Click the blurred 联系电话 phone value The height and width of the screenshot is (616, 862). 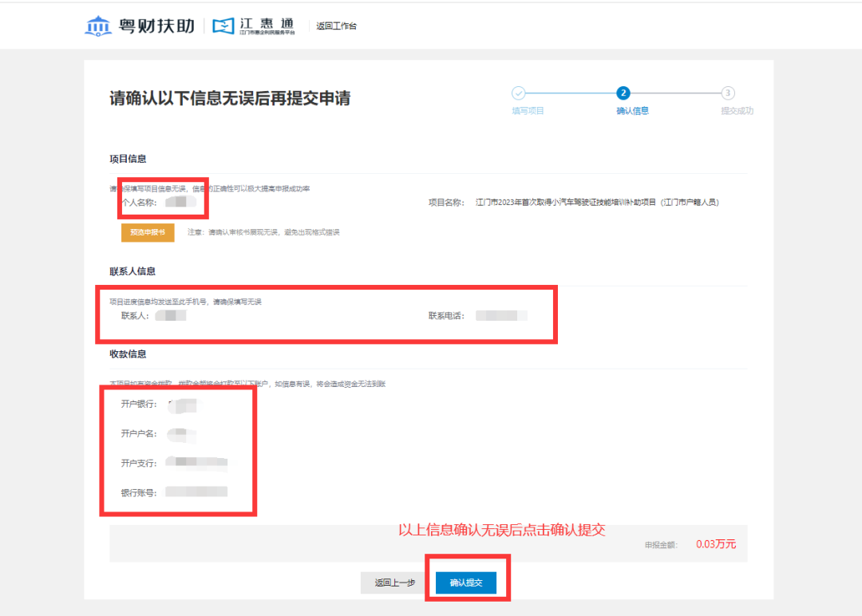pos(501,316)
